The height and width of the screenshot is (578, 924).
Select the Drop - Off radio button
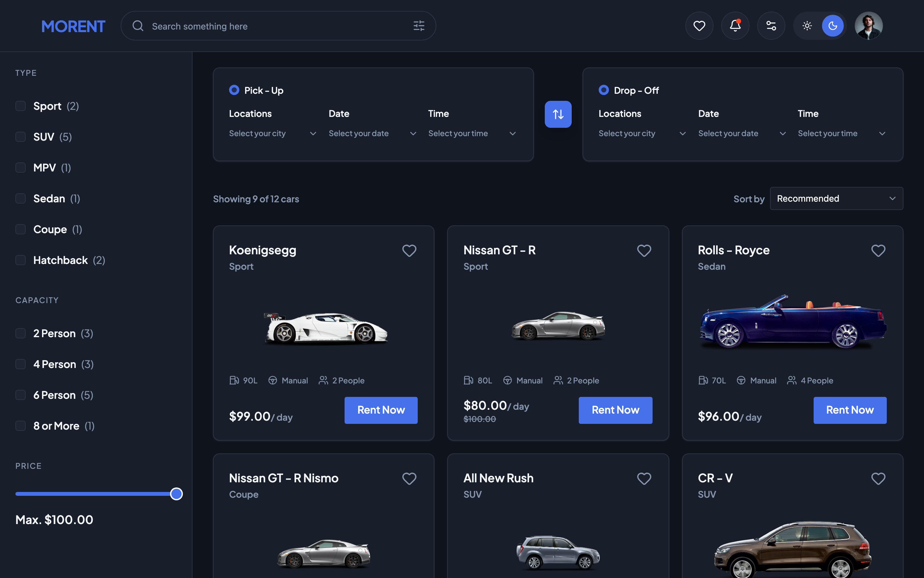604,90
